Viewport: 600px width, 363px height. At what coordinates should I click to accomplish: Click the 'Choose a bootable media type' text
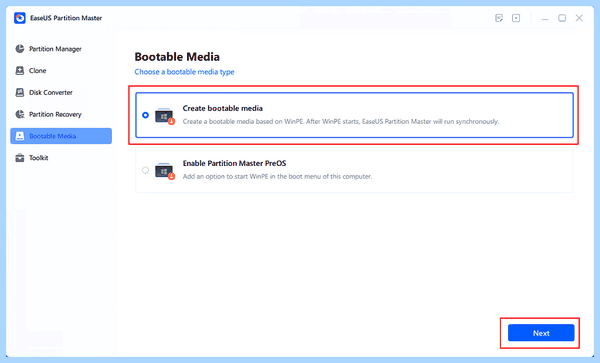[184, 72]
